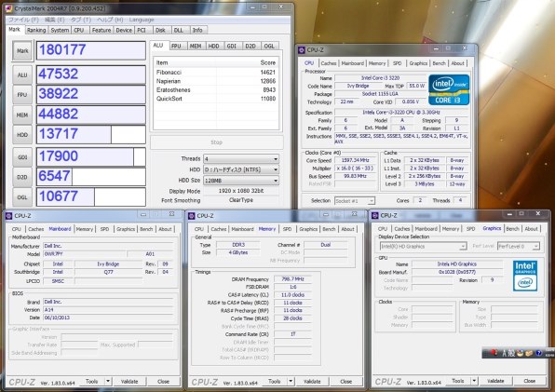Viewport: 555px width, 392px height.
Task: Open the Device tab in CrystalMark
Action: (x=124, y=30)
